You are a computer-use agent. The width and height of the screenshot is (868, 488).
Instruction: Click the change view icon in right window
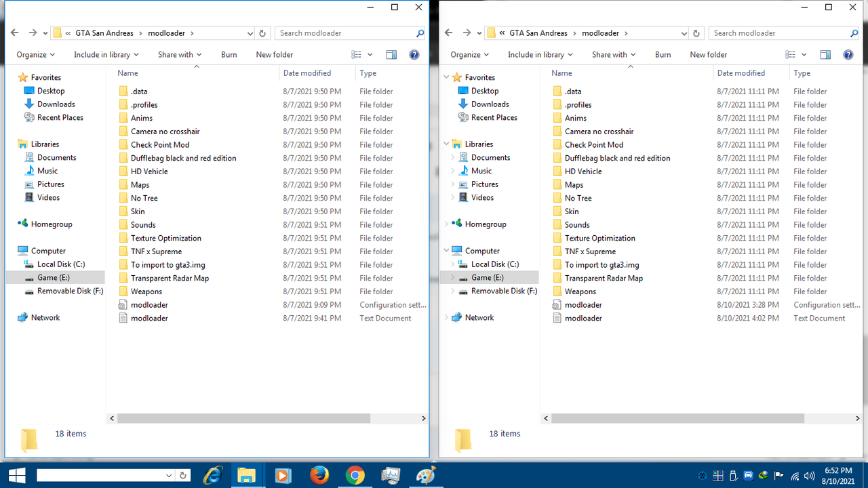pos(791,55)
